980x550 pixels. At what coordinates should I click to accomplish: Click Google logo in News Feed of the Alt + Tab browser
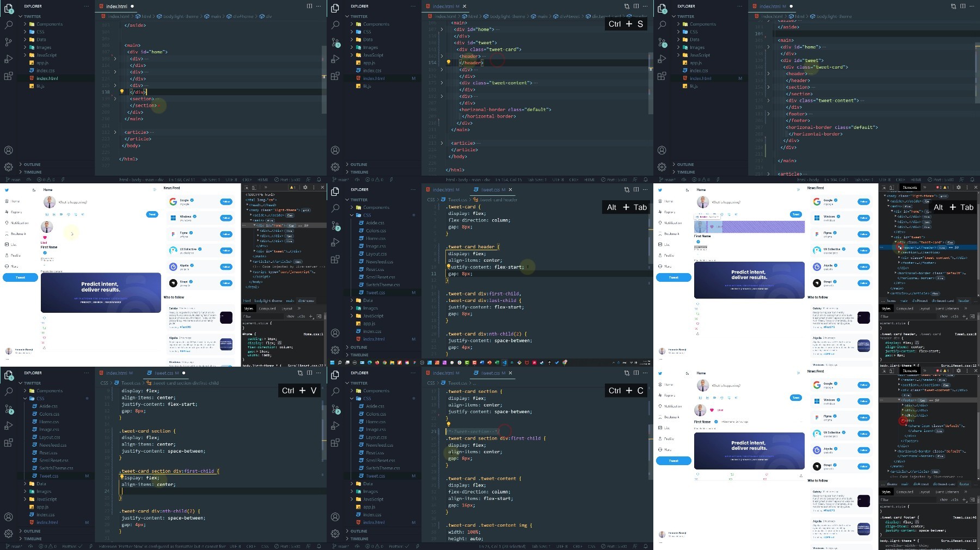(817, 201)
